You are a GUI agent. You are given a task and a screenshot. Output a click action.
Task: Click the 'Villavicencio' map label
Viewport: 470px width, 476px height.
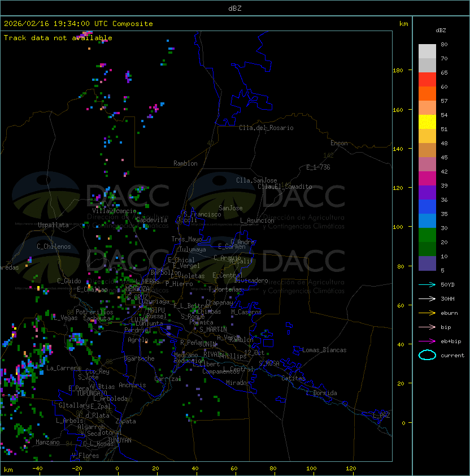pos(114,211)
